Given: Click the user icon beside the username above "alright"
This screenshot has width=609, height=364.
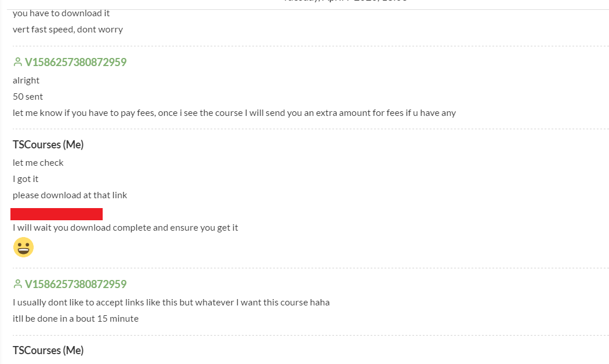Looking at the screenshot, I should click(17, 62).
